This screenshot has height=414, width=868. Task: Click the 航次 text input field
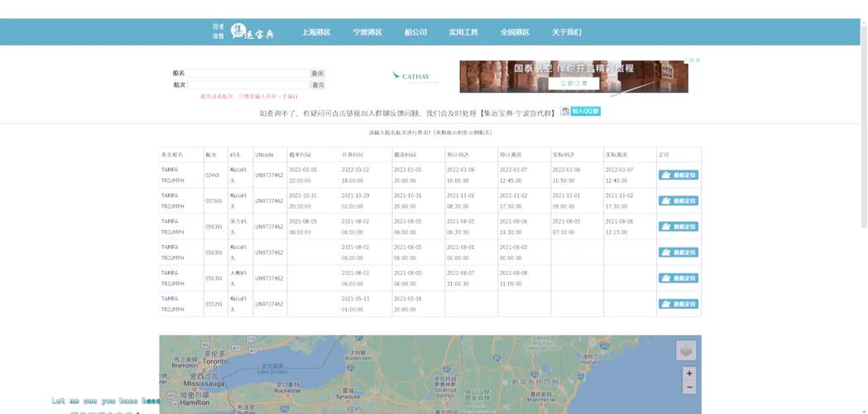coord(247,84)
